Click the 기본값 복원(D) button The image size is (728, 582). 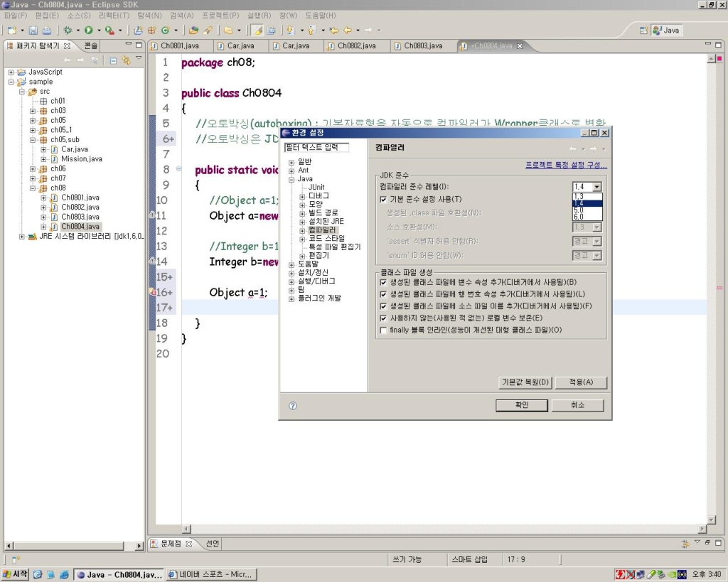point(525,382)
